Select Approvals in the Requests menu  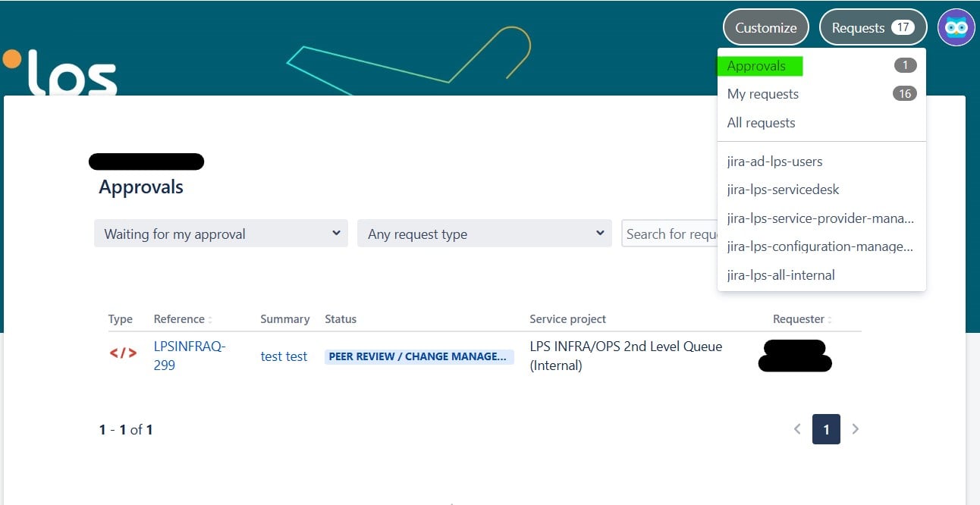[821, 66]
